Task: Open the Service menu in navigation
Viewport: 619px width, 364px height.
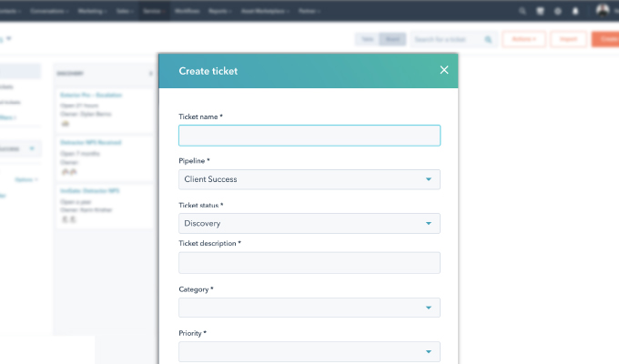Action: coord(151,11)
